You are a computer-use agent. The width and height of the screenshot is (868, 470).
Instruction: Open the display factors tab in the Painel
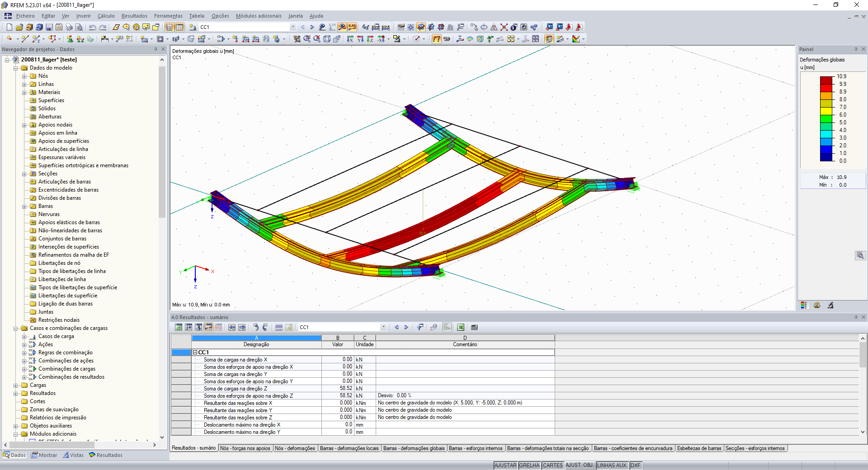coord(817,305)
